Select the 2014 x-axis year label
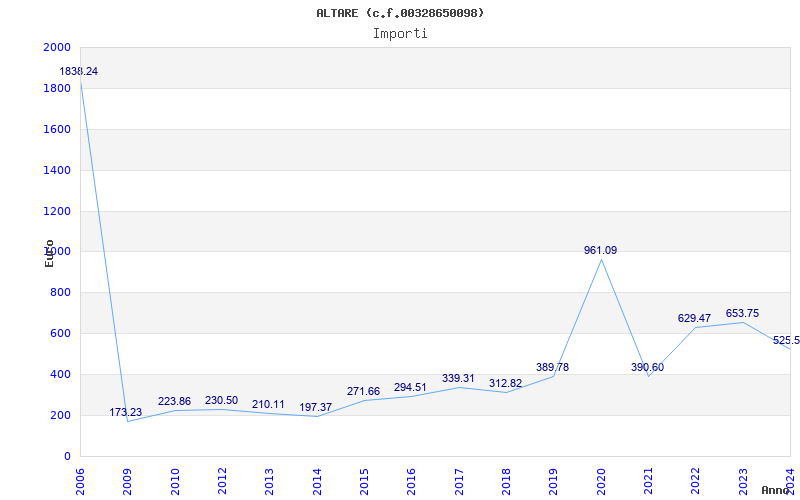Viewport: 800px width, 500px height. [x=317, y=480]
